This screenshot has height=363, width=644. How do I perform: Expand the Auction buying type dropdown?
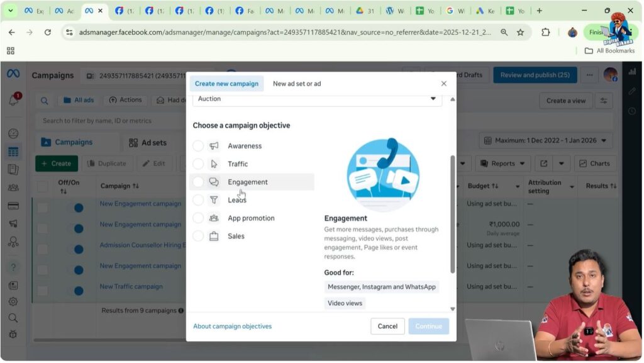point(318,99)
